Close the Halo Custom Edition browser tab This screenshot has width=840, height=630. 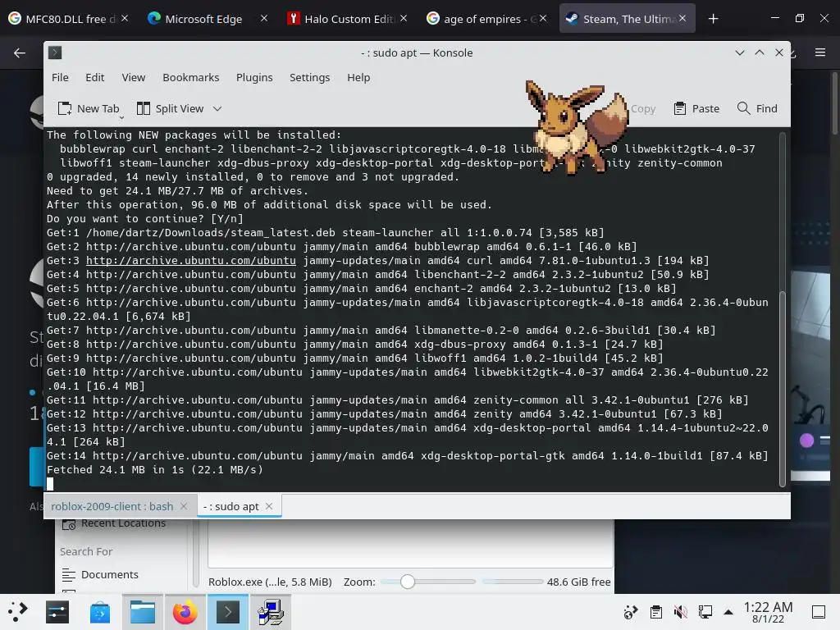pyautogui.click(x=404, y=18)
